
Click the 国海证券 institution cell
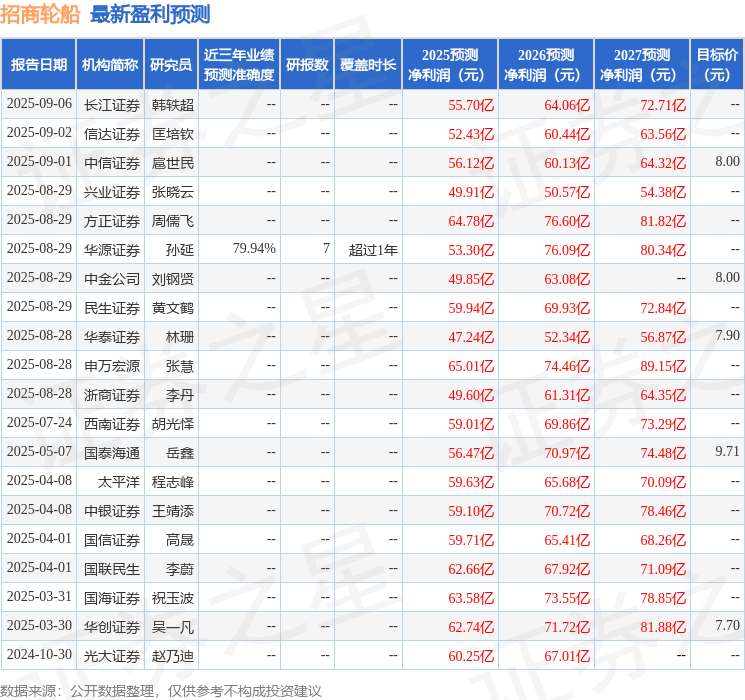point(112,598)
